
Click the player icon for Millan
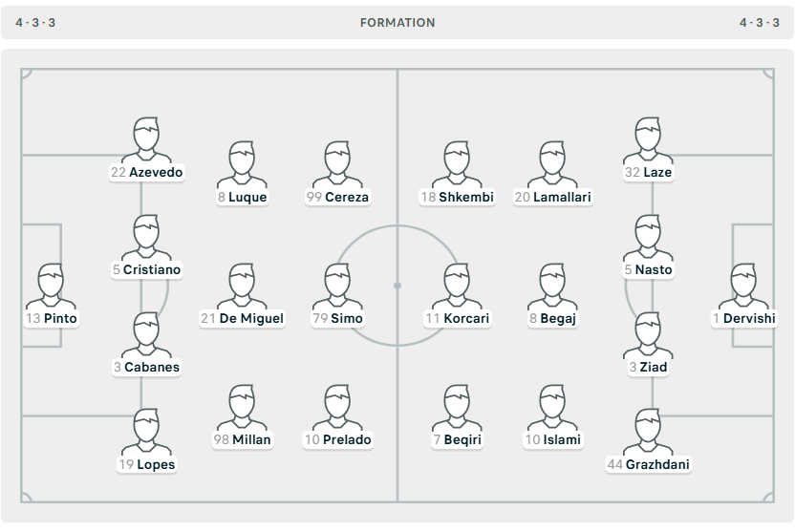[x=242, y=408]
